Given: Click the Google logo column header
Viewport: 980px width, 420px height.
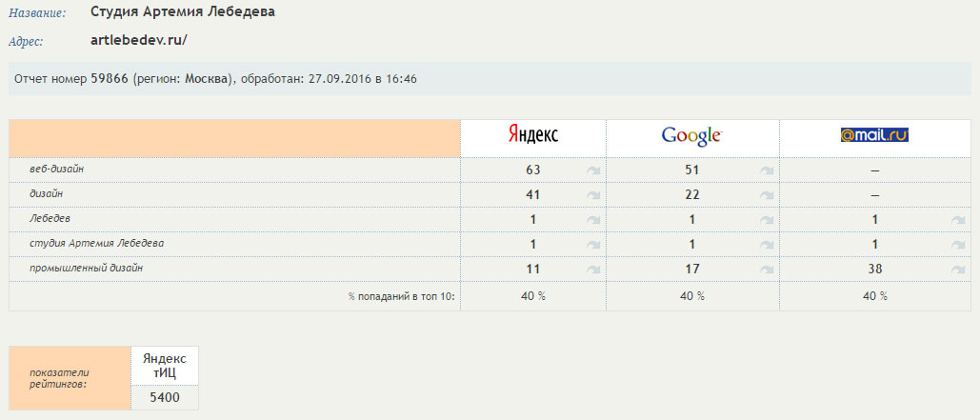Looking at the screenshot, I should [691, 135].
